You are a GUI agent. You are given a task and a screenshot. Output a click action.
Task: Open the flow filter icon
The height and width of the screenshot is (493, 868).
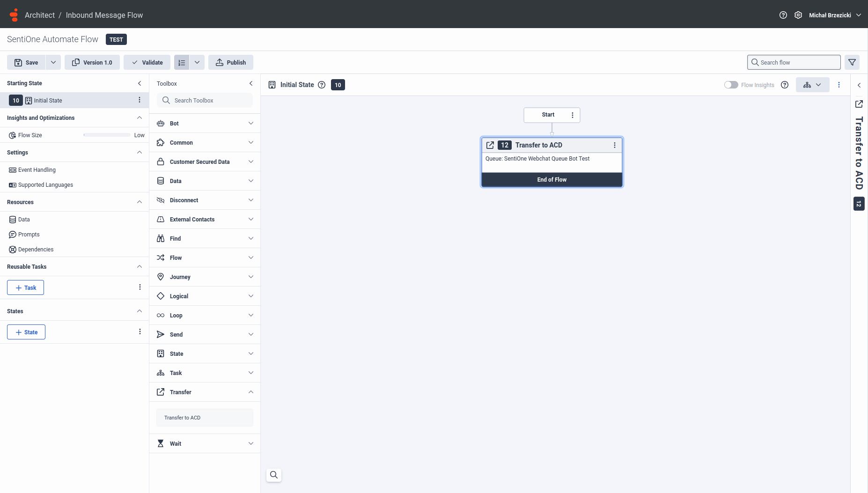pos(852,62)
